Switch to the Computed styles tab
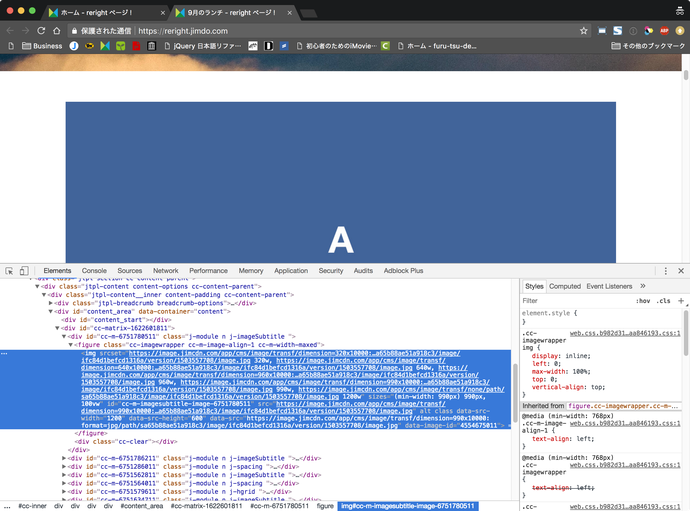 click(565, 286)
